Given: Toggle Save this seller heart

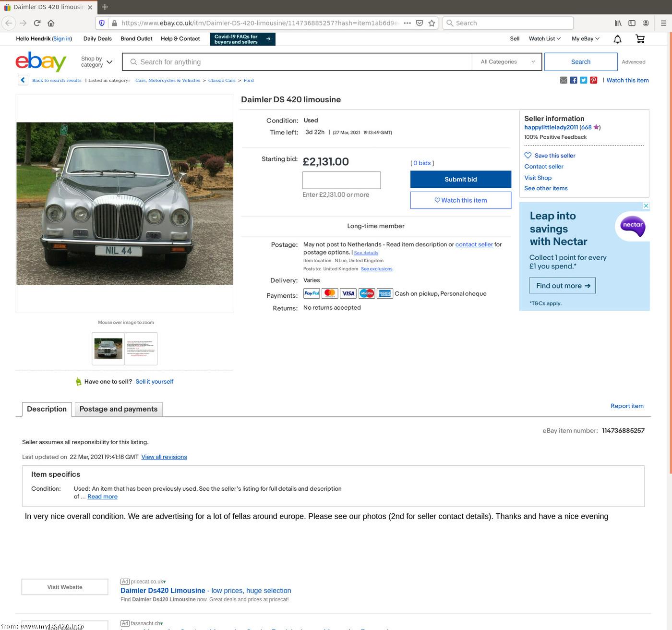Looking at the screenshot, I should pyautogui.click(x=528, y=156).
